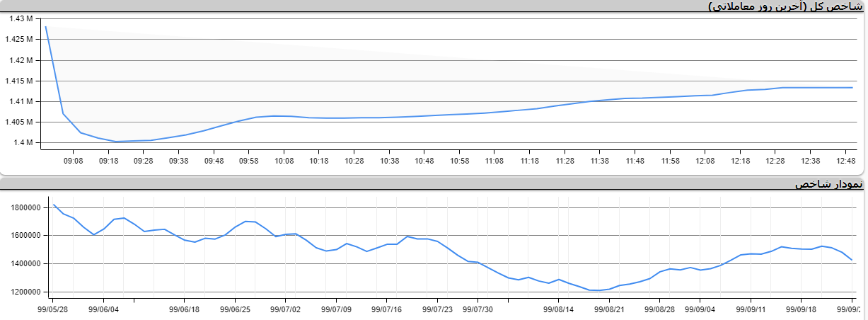Click the opening peak of the intraday line
This screenshot has height=320, width=868.
coord(45,27)
